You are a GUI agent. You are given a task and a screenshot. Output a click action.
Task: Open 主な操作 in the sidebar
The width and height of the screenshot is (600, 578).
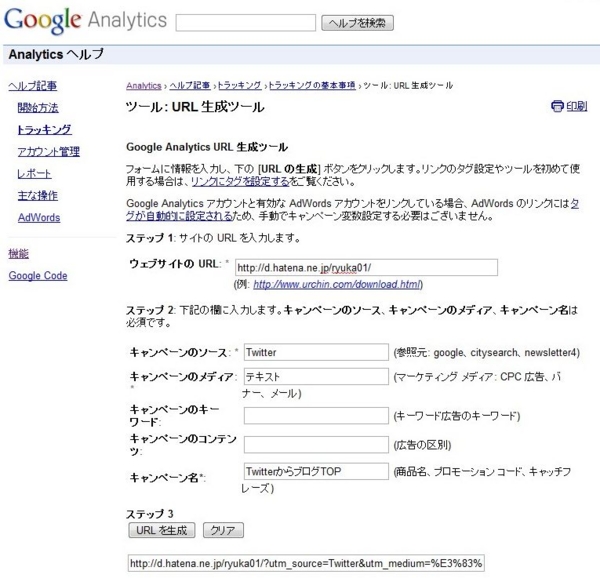point(38,195)
